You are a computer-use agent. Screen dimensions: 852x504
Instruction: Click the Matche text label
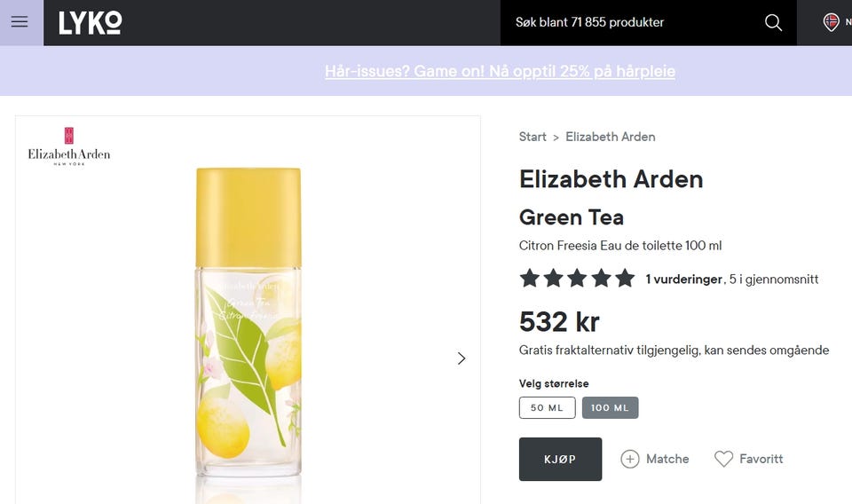pyautogui.click(x=667, y=459)
